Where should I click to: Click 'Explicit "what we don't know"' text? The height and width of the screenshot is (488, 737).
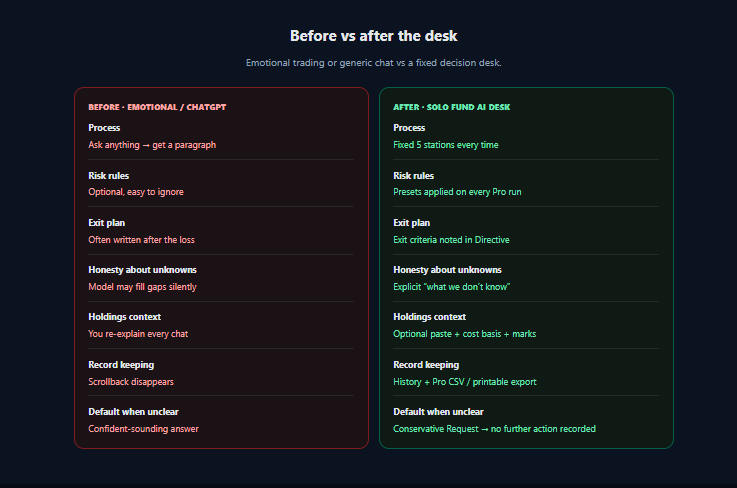coord(452,287)
